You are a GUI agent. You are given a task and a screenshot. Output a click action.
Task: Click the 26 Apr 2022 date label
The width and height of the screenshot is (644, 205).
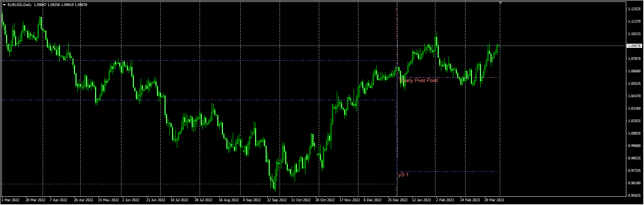coord(83,200)
